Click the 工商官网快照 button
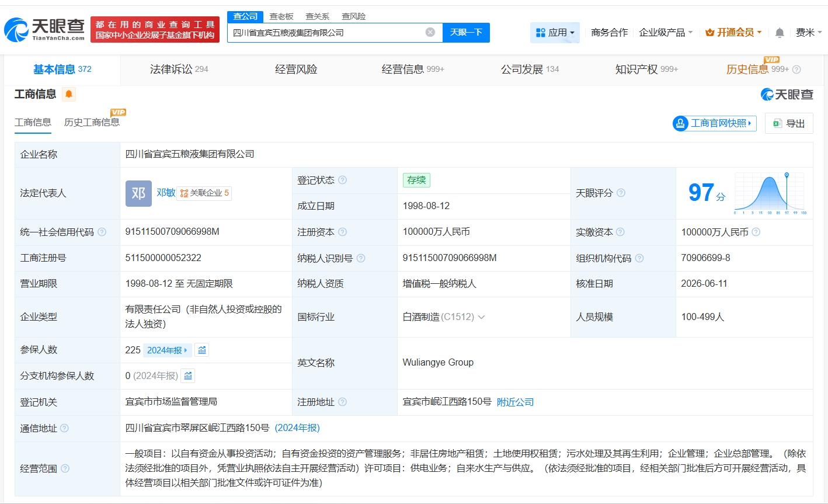The width and height of the screenshot is (828, 504). coord(714,123)
